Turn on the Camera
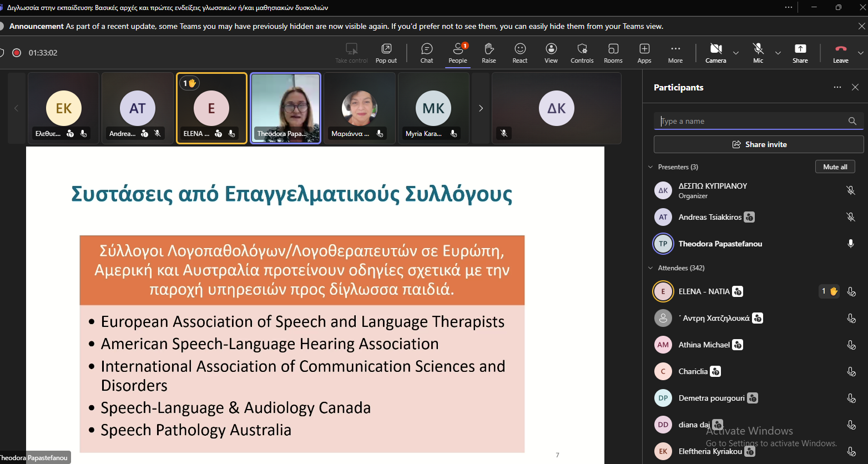868x464 pixels. pyautogui.click(x=715, y=53)
